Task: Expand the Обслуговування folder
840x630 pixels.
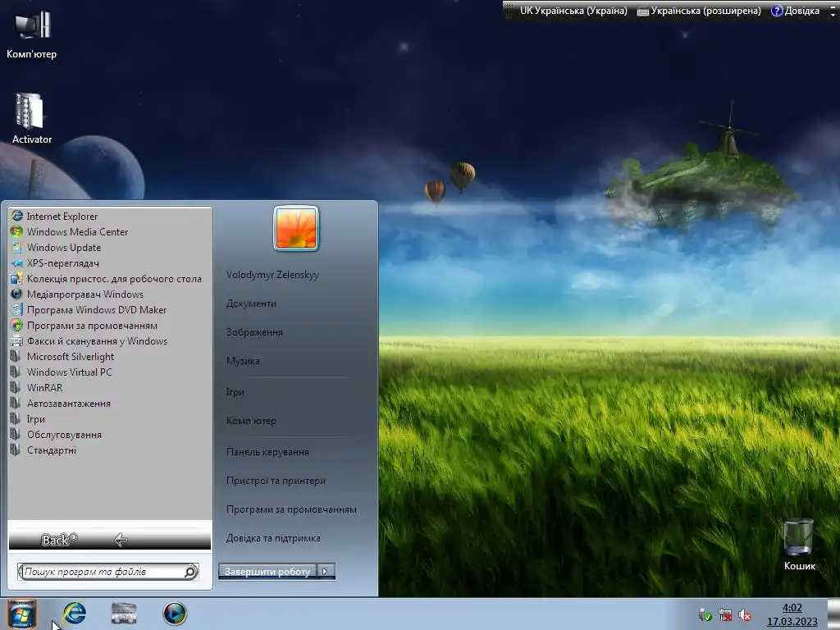Action: pyautogui.click(x=57, y=435)
